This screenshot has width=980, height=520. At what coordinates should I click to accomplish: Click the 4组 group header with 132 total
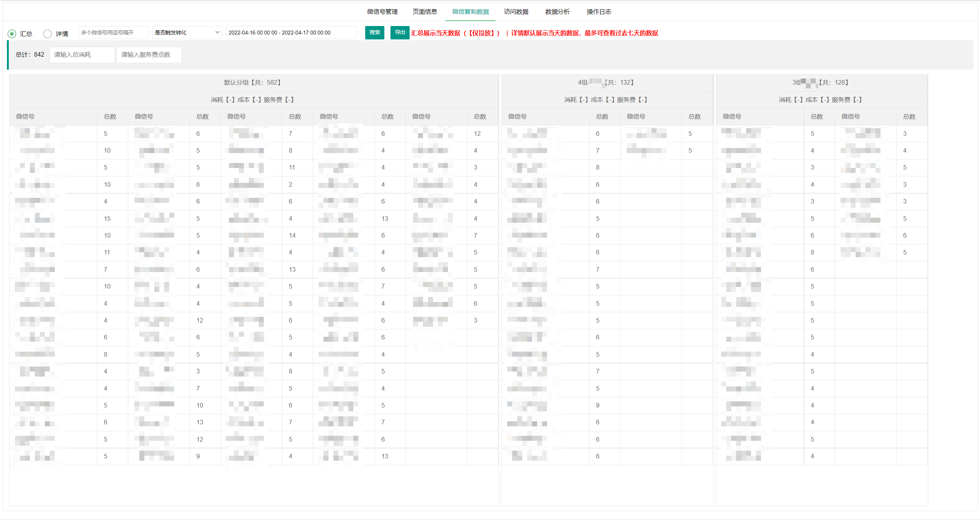point(606,82)
